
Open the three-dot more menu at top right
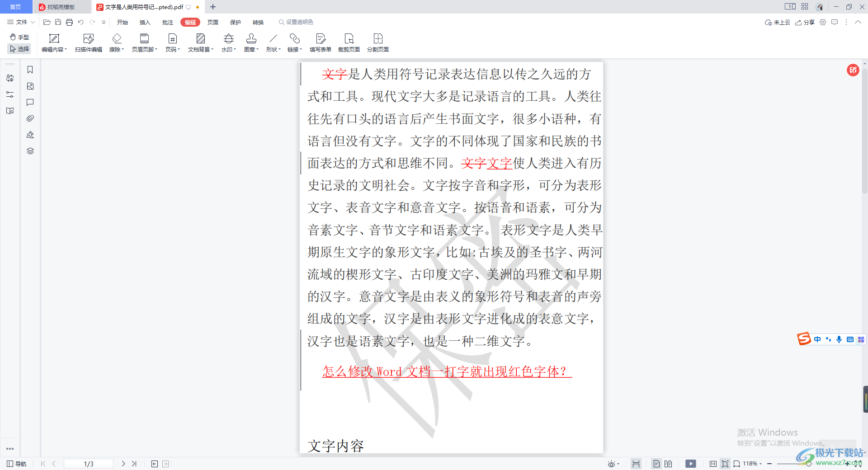click(846, 22)
